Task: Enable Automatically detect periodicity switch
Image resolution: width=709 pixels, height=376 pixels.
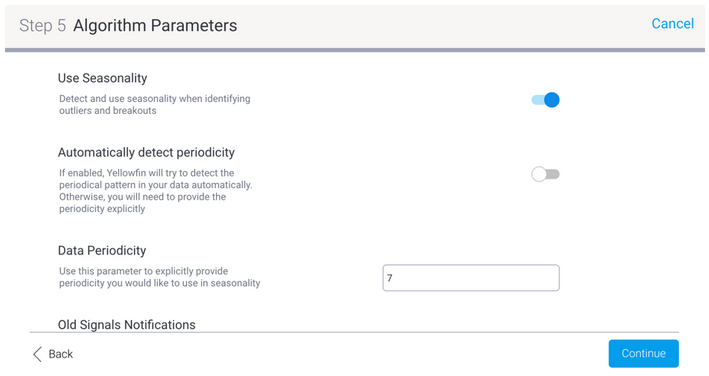Action: point(545,174)
